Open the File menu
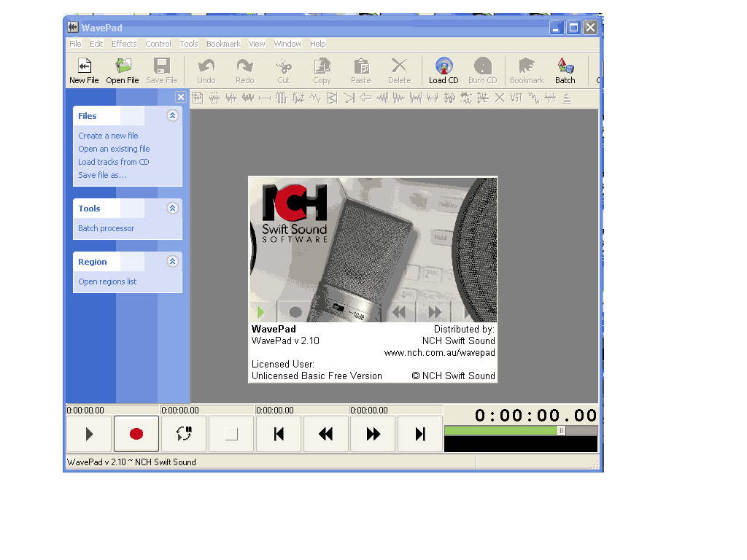Viewport: 747px width, 560px height. [x=75, y=44]
